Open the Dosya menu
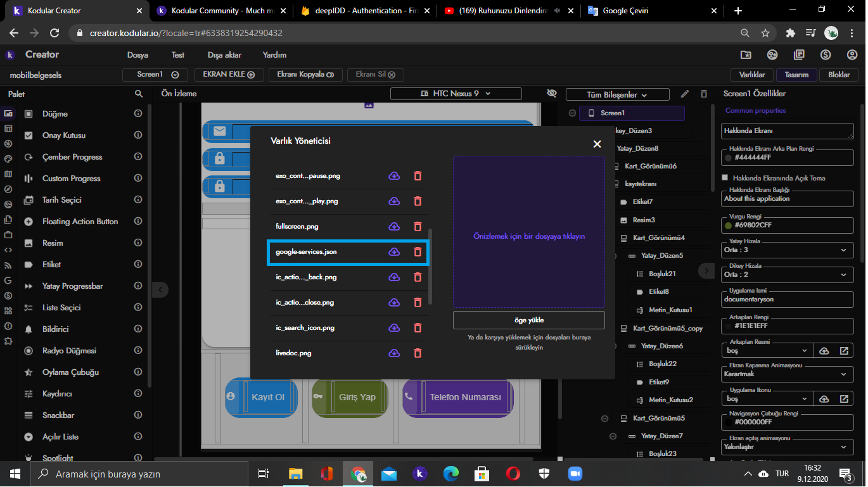 click(x=137, y=54)
